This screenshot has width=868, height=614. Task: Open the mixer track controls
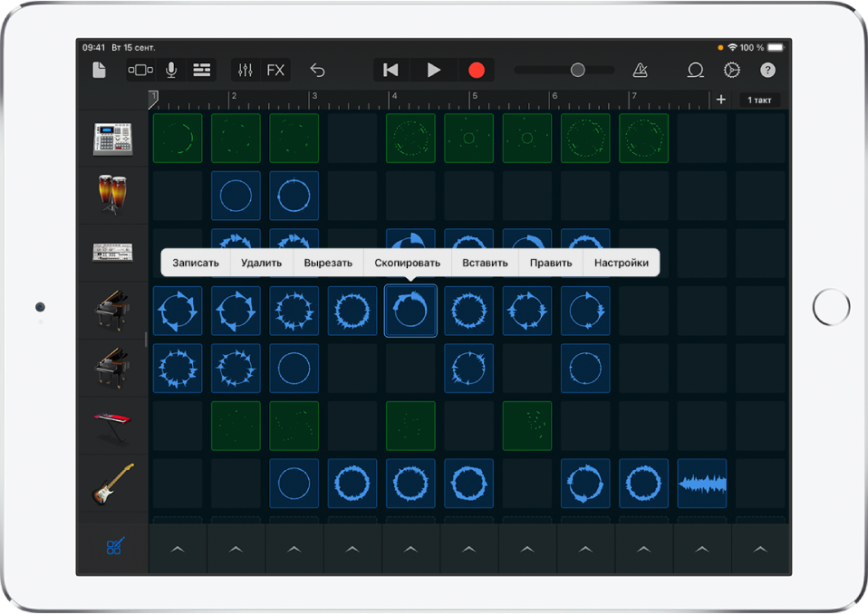(x=245, y=71)
